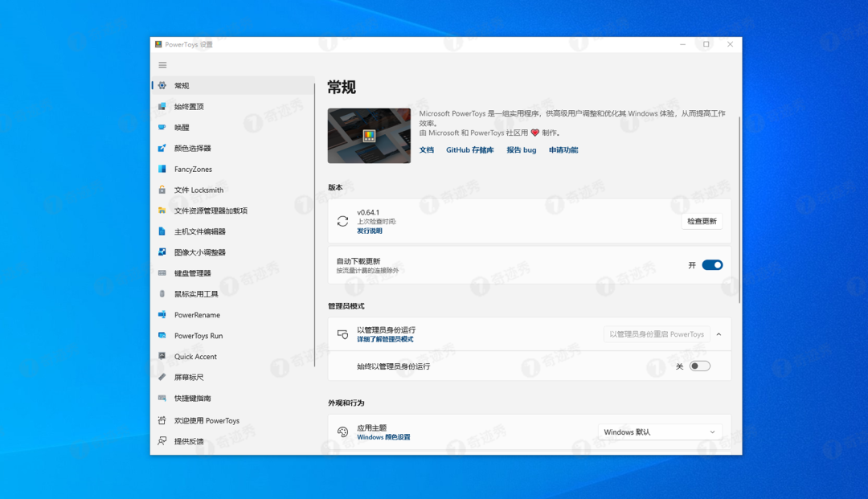
Task: Click the 检查更新 button
Action: [x=702, y=221]
